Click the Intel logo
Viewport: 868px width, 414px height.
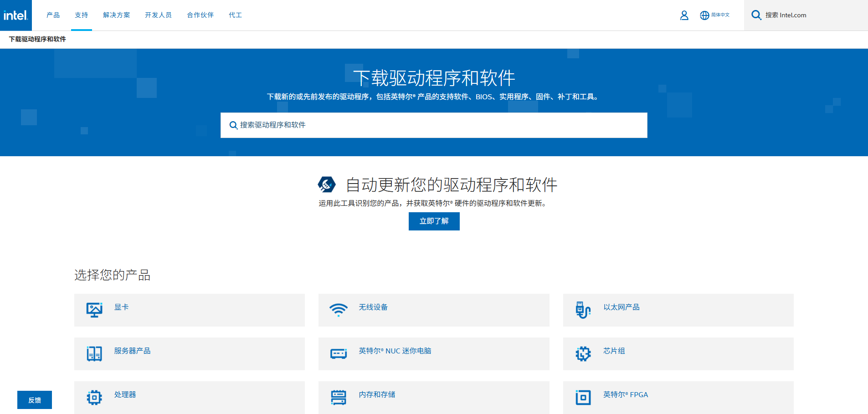pyautogui.click(x=15, y=15)
